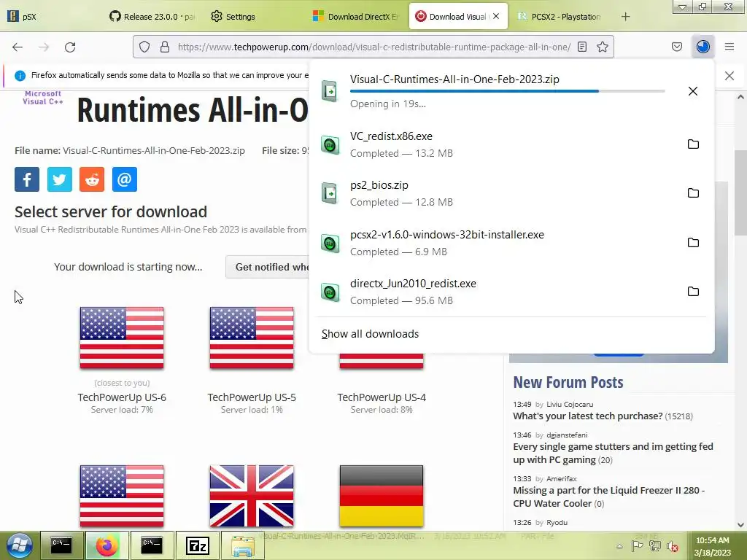Open the Windows Start menu
The height and width of the screenshot is (560, 747).
point(19,545)
